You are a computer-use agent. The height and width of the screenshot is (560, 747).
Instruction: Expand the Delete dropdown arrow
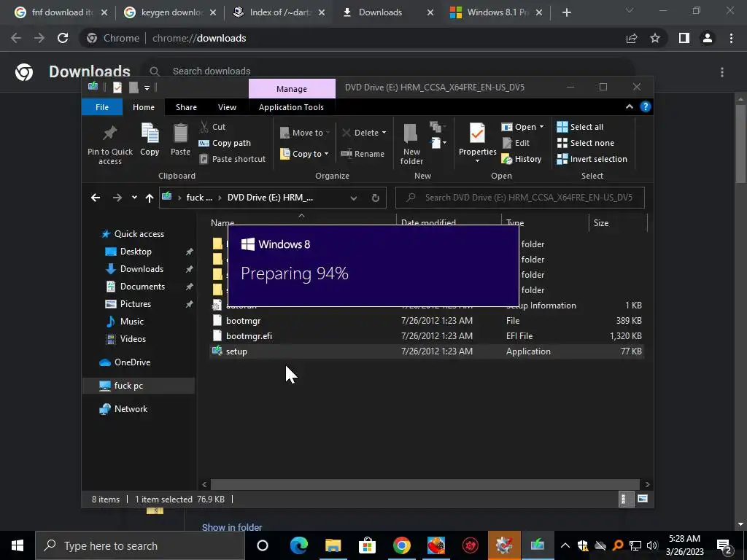[384, 133]
